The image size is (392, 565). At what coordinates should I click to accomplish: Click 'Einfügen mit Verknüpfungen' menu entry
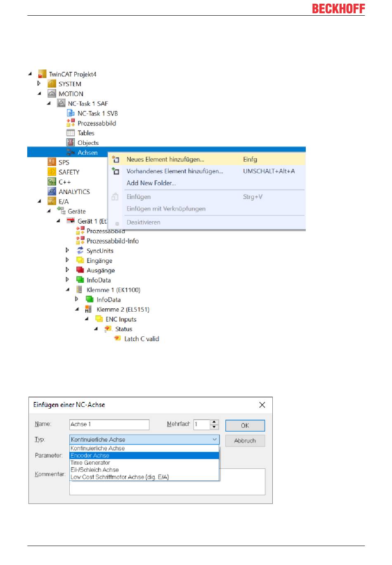pos(207,208)
